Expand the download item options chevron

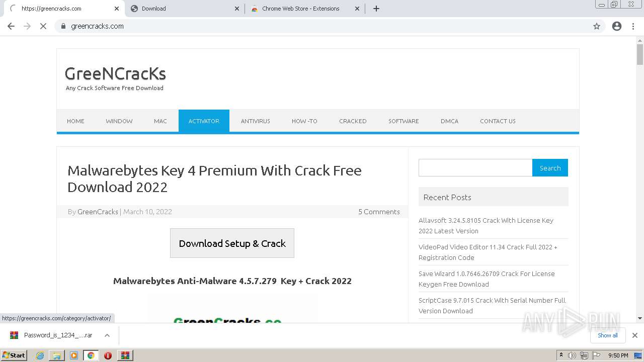[107, 335]
